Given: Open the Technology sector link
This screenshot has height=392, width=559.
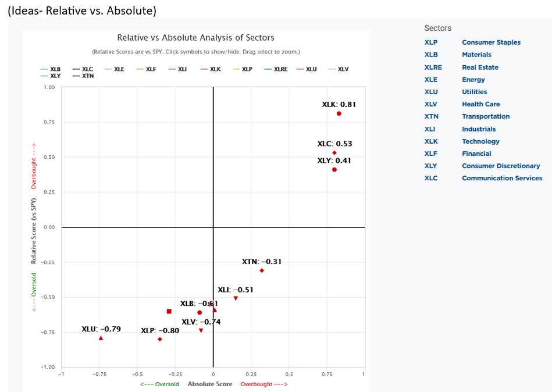Looking at the screenshot, I should coord(480,141).
